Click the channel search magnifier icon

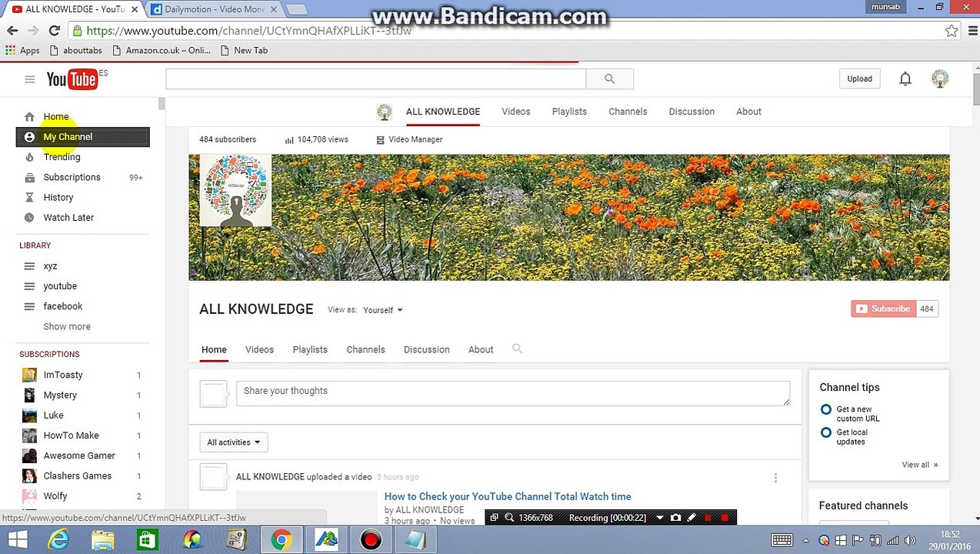click(517, 349)
